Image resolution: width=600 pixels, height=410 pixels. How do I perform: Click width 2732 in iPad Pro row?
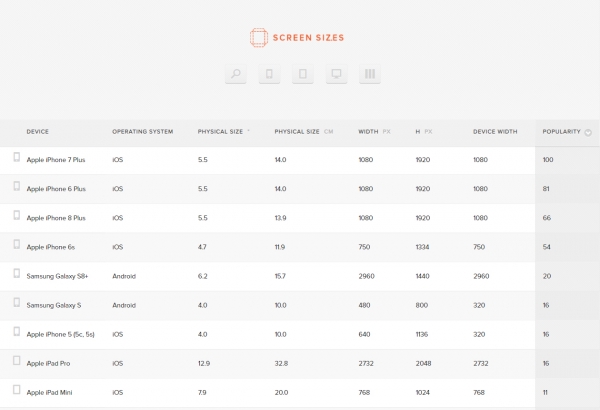point(366,364)
